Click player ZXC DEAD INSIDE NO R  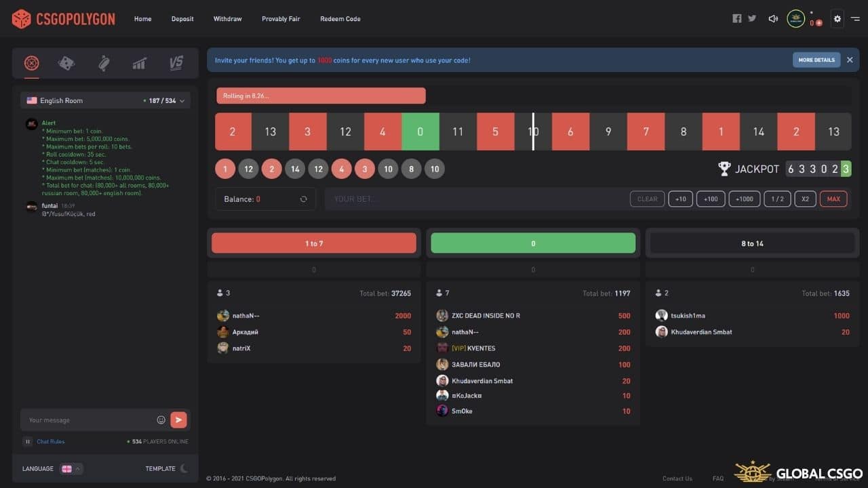click(486, 316)
